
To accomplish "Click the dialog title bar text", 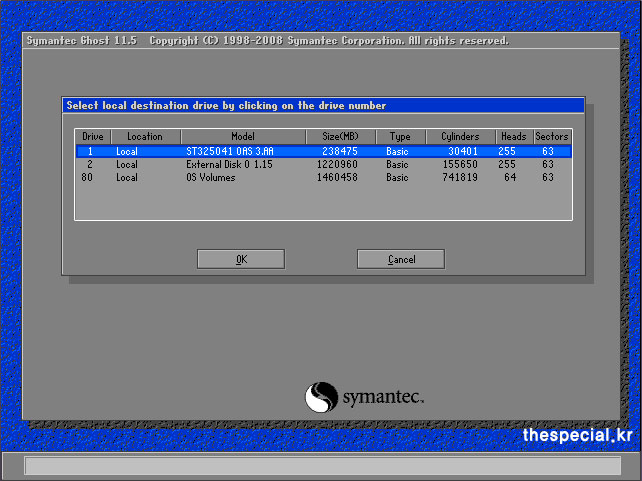I will [x=226, y=106].
